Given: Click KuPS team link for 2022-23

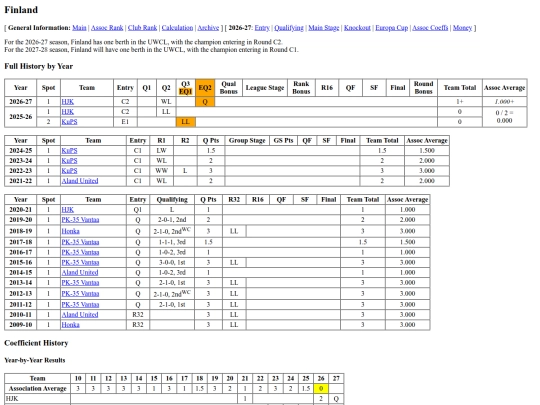Looking at the screenshot, I should [x=69, y=170].
